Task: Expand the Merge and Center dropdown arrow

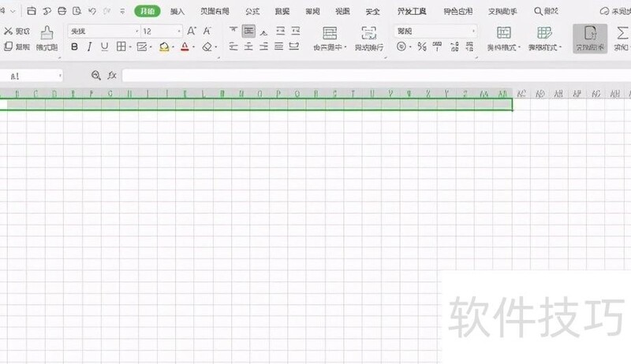Action: pyautogui.click(x=345, y=47)
